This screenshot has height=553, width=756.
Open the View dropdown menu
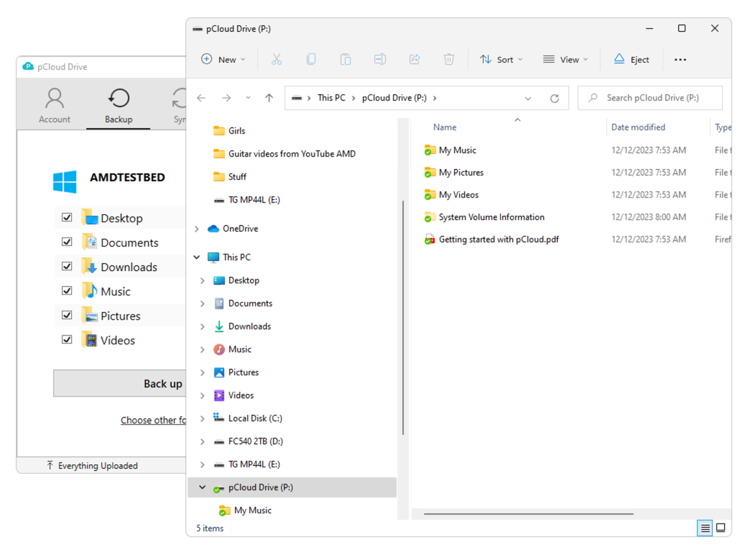click(565, 59)
